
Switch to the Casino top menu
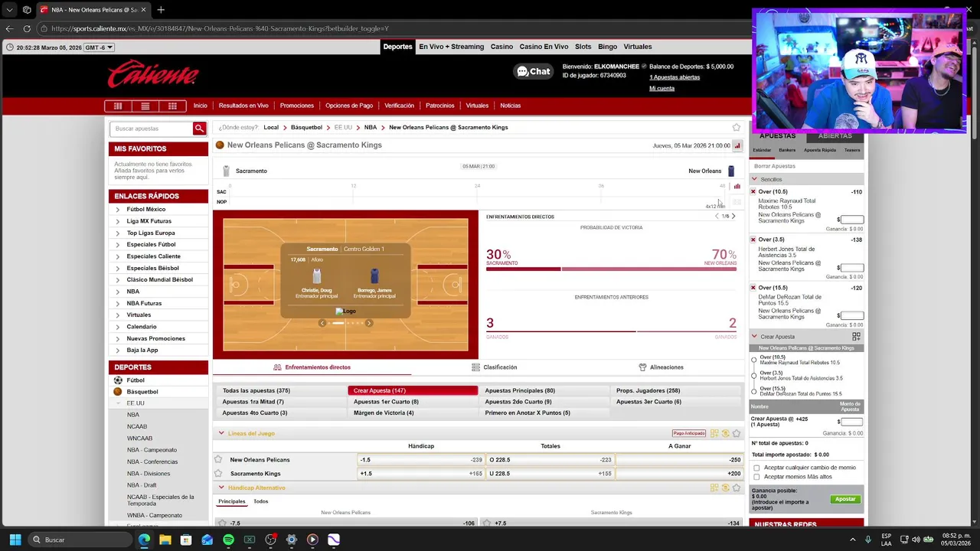[501, 47]
